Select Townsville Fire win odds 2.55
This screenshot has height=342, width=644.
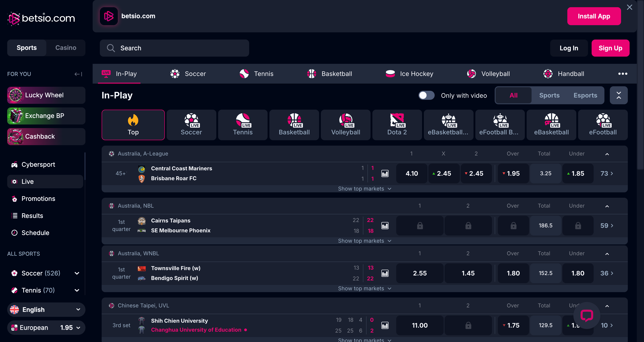click(x=420, y=273)
